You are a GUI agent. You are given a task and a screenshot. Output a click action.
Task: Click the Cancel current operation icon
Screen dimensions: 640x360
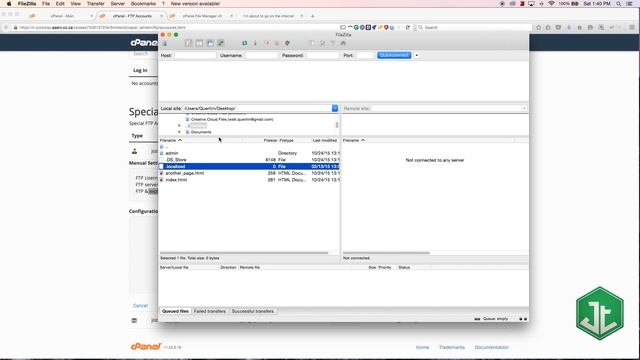coord(266,43)
